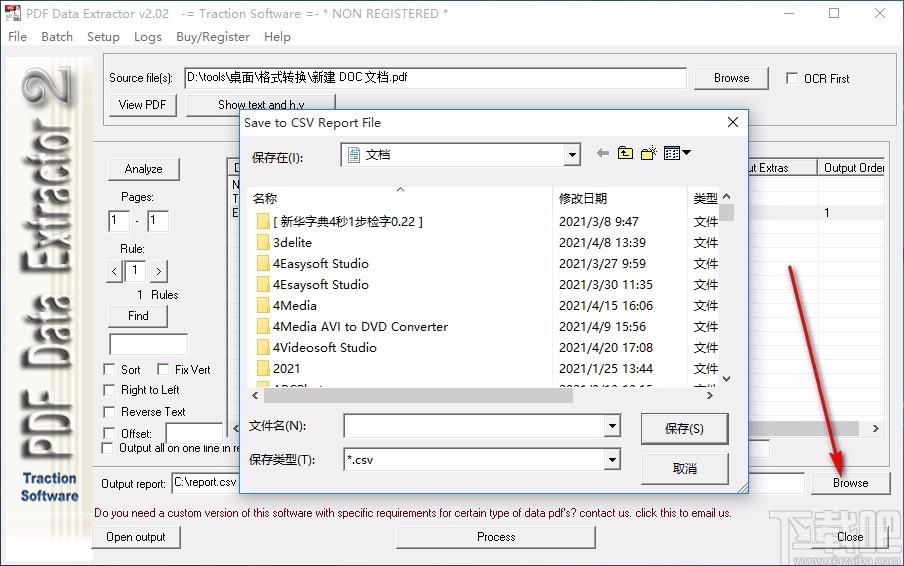Image resolution: width=904 pixels, height=566 pixels.
Task: Click the Offset value input field
Action: 194,433
